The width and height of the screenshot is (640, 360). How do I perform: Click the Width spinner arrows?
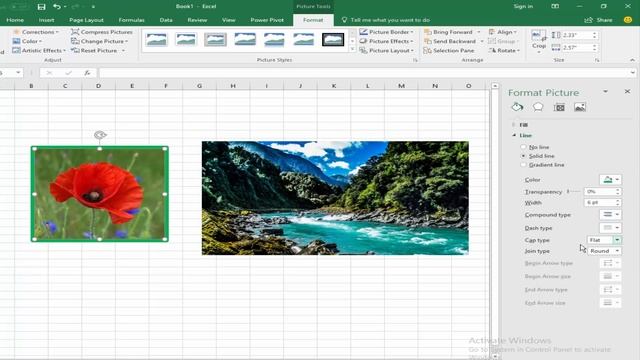tap(618, 202)
